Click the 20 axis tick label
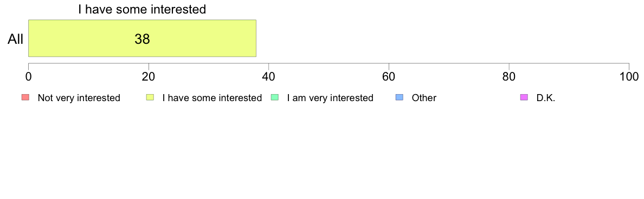The image size is (644, 199). tap(149, 77)
